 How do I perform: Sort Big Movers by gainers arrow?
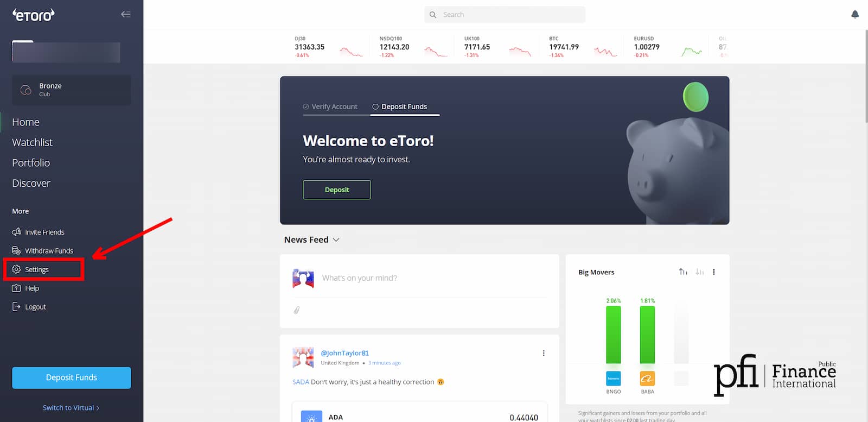click(x=683, y=272)
